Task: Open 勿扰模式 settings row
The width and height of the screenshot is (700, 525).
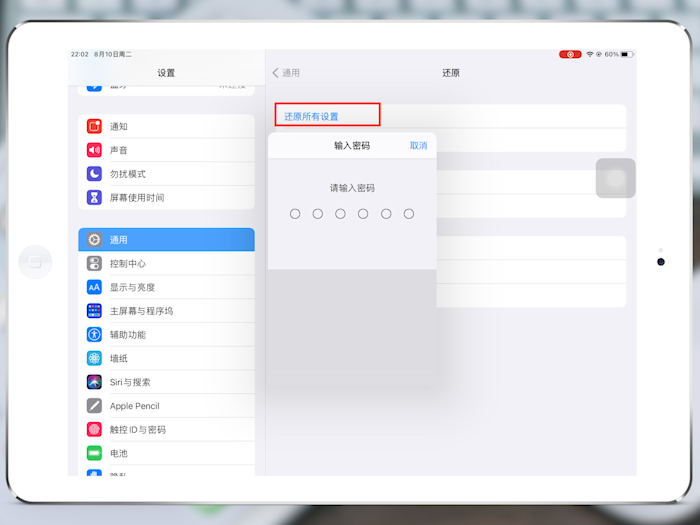Action: click(166, 174)
